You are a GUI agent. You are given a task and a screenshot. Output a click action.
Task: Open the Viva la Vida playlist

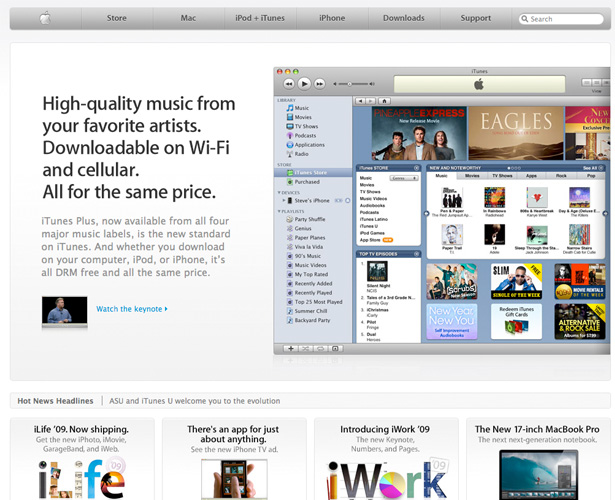coord(305,247)
